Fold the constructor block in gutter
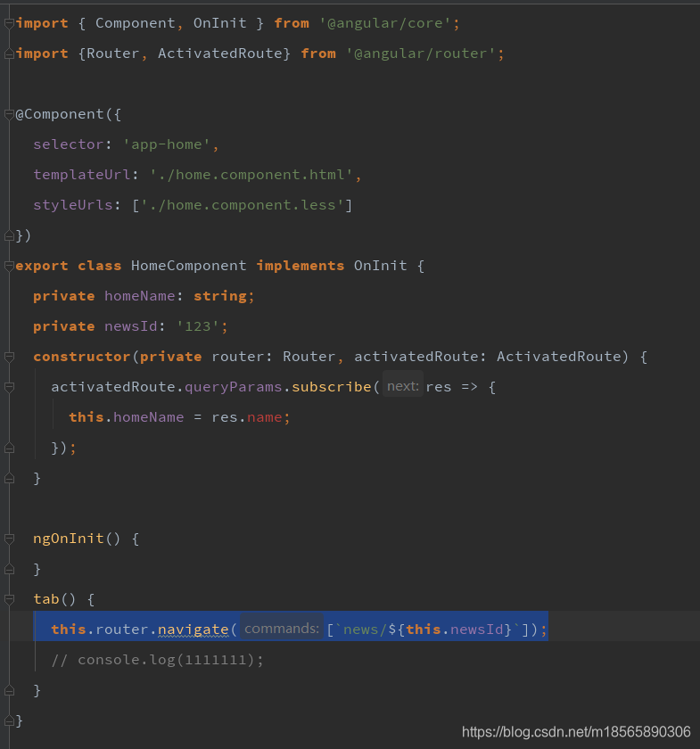 (9, 357)
